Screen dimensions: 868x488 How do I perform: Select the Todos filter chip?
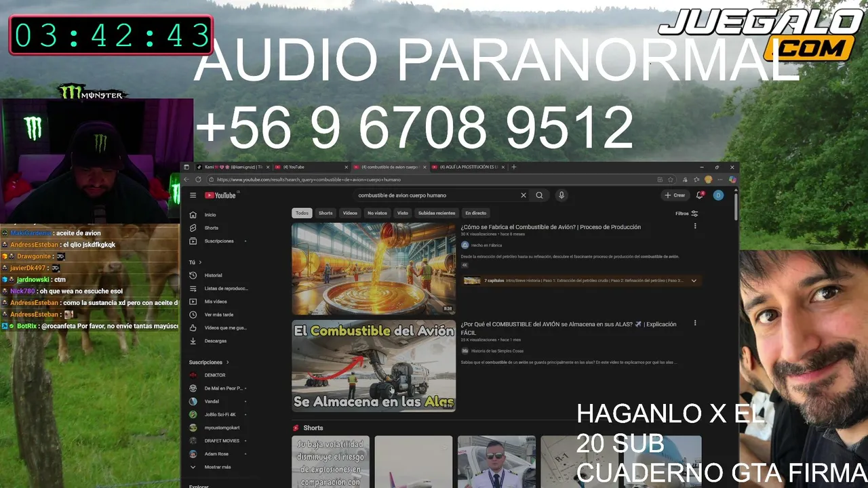[302, 213]
